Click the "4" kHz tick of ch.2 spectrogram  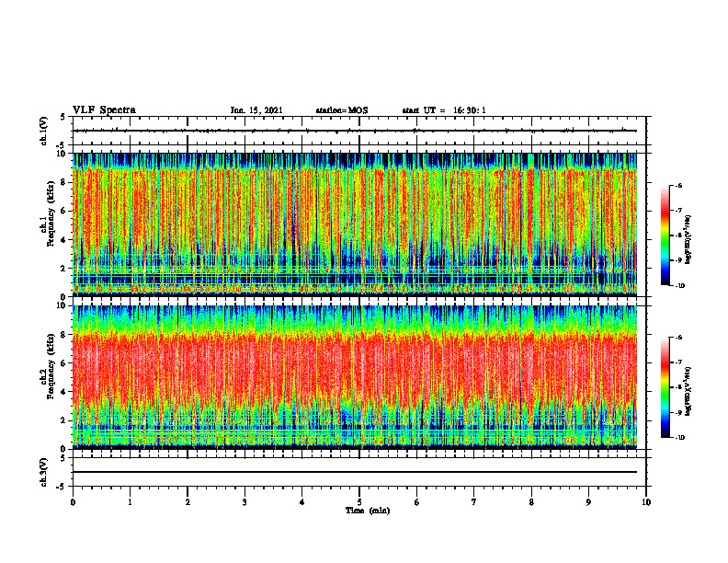64,392
